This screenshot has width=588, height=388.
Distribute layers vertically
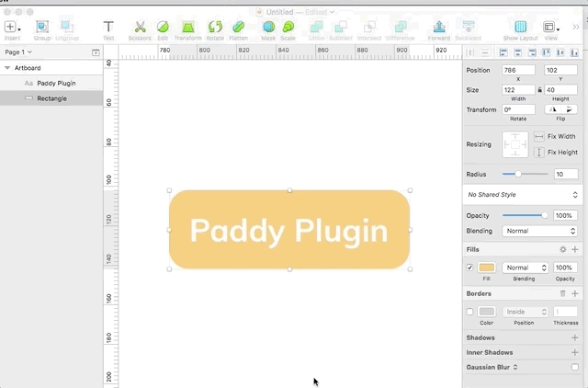click(485, 53)
